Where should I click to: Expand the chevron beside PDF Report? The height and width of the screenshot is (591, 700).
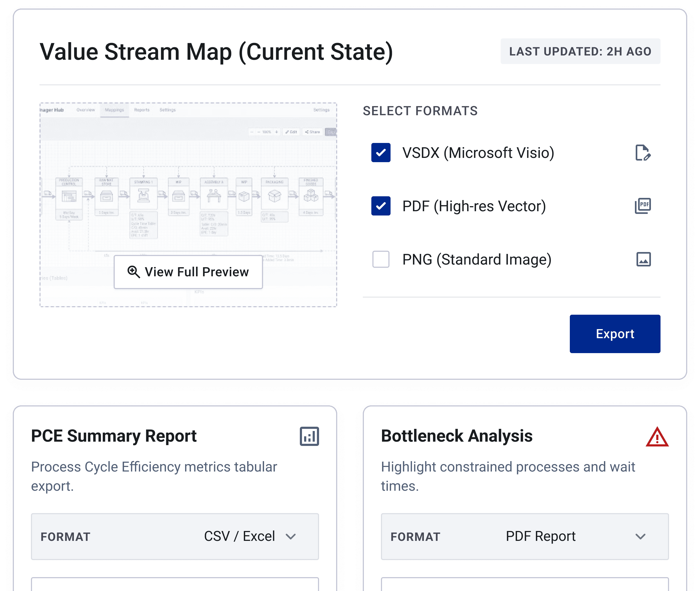pos(640,537)
